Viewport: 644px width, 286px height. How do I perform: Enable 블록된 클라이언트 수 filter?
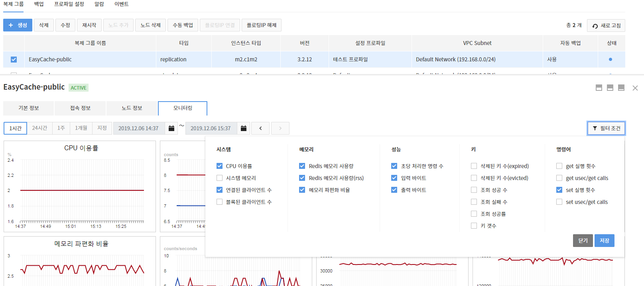click(219, 202)
